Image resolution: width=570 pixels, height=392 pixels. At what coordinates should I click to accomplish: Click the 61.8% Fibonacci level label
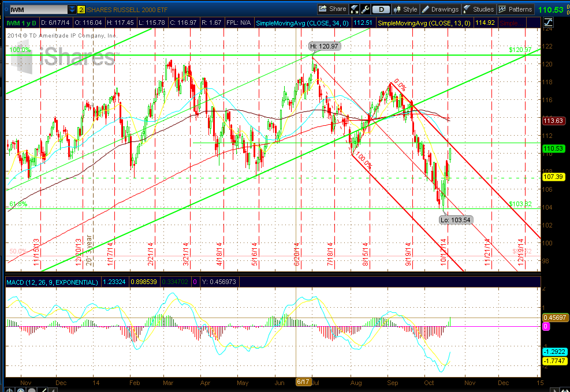[x=18, y=204]
